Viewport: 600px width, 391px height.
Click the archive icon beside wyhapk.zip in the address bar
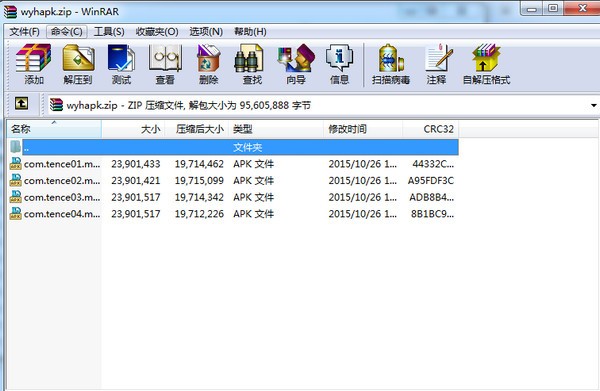(56, 105)
